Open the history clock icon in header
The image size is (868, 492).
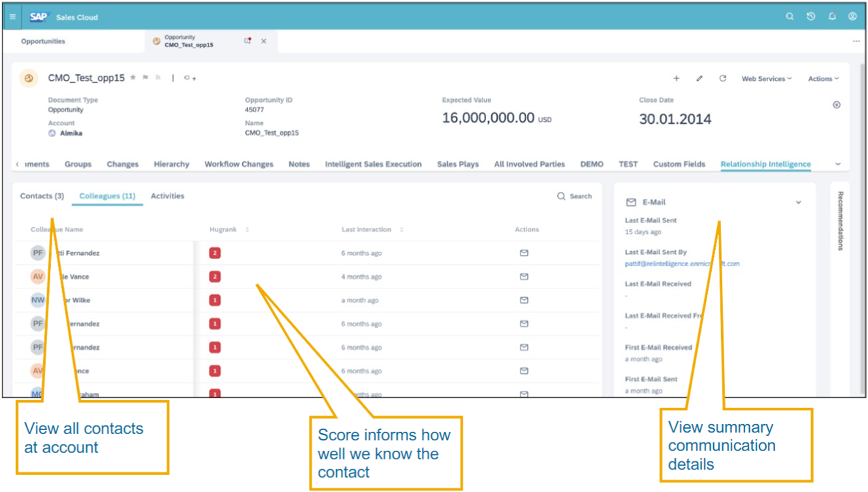(x=811, y=17)
